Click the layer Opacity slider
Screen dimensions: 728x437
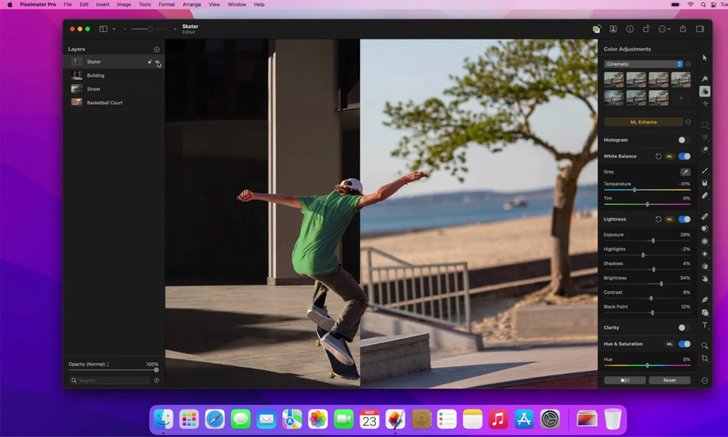[x=113, y=370]
